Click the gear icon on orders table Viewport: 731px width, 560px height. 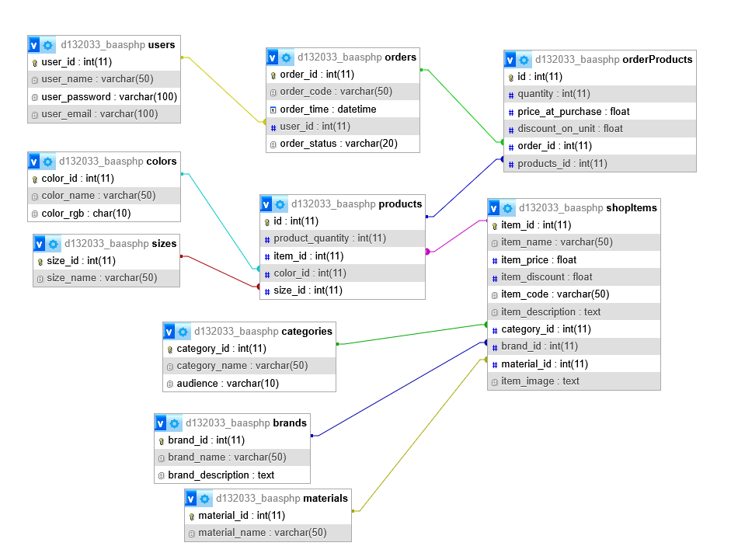(287, 57)
